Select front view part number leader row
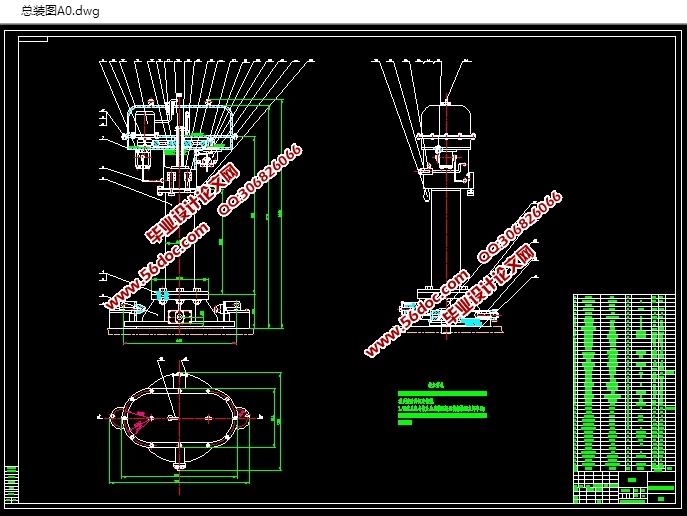Viewport: 687px width, 516px height. (200, 61)
